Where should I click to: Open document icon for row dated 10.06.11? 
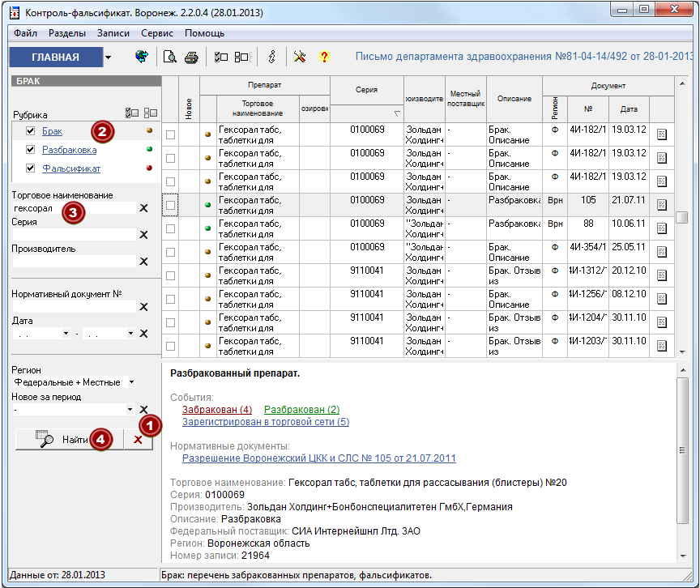(662, 228)
